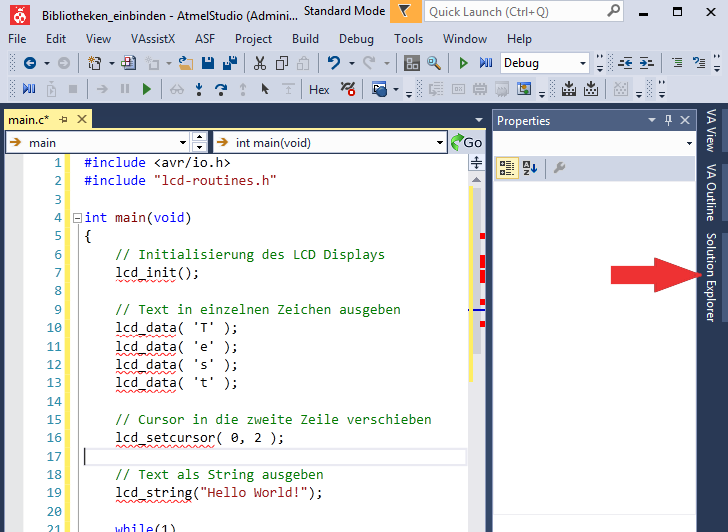Open the File menu
The image size is (728, 532).
pos(17,39)
